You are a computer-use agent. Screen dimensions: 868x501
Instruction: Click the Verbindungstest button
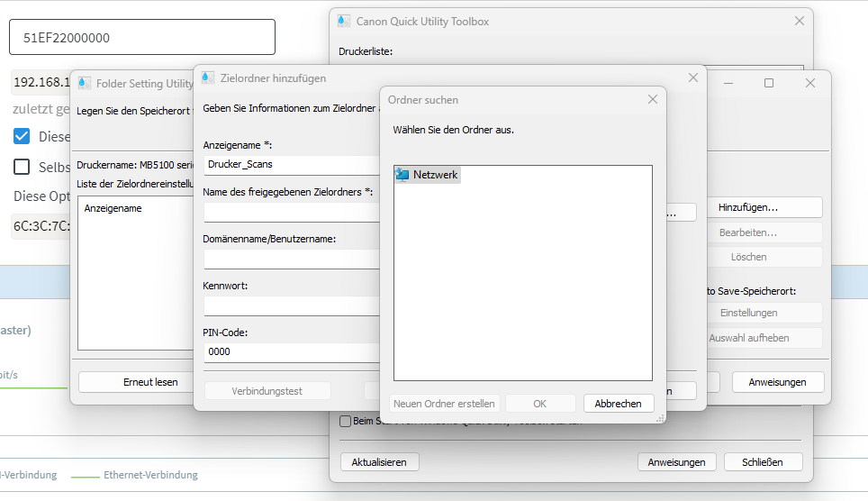click(267, 391)
